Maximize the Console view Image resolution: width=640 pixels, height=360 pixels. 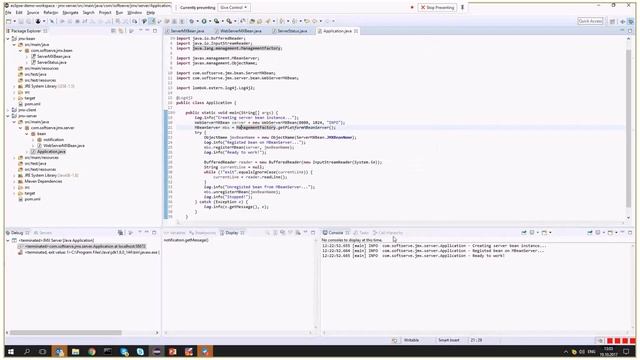pos(630,233)
